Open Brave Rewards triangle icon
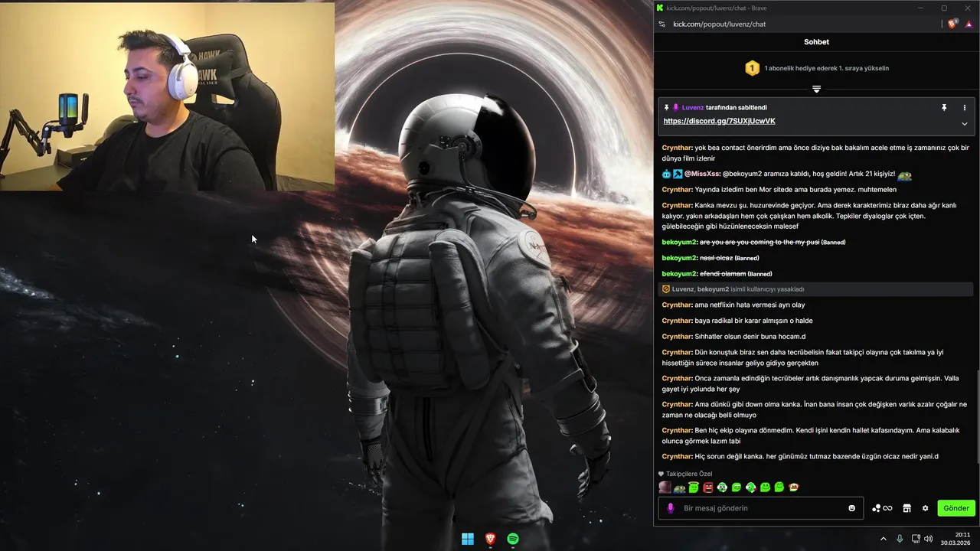 969,24
